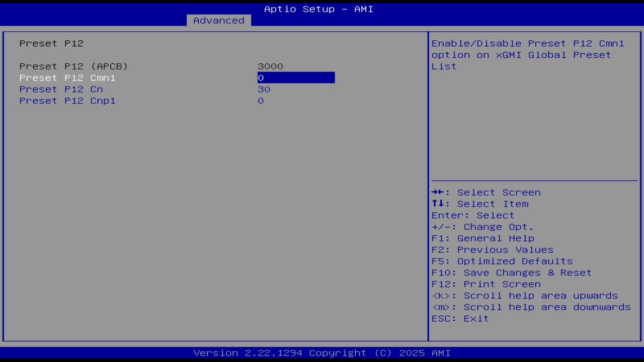
Task: Click the Aptio Setup - AMI title bar
Action: (318, 9)
